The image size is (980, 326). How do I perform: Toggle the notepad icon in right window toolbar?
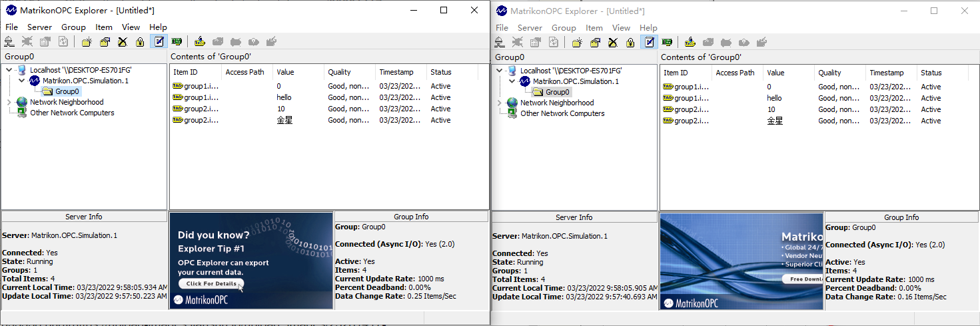[x=649, y=42]
